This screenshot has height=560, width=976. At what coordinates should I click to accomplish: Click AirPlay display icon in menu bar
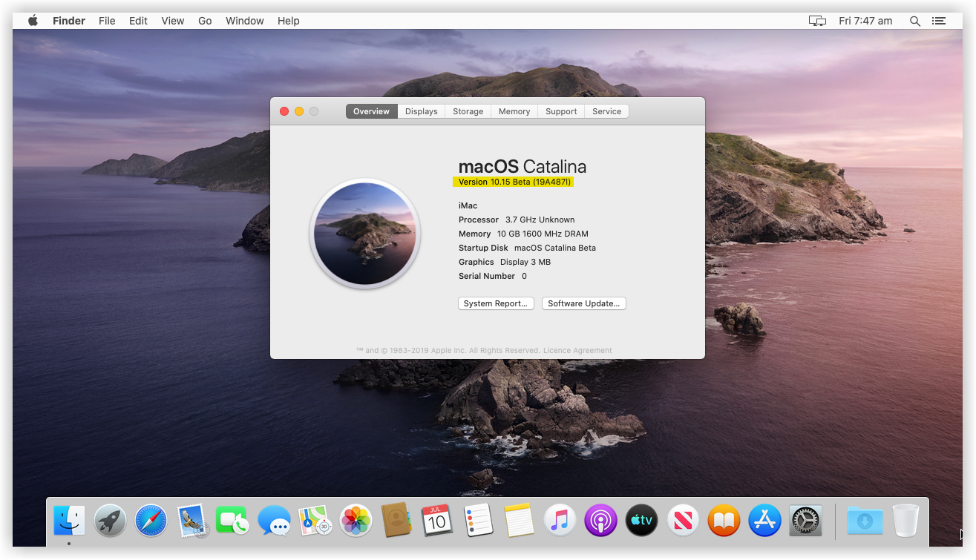click(817, 21)
